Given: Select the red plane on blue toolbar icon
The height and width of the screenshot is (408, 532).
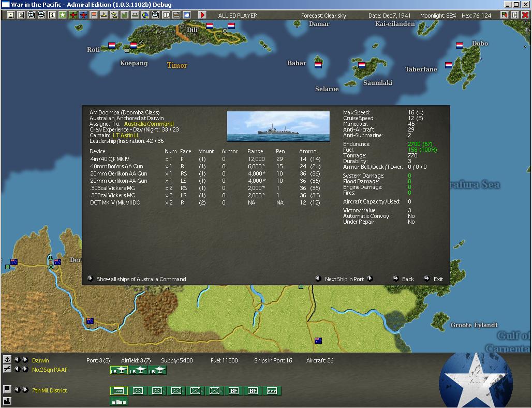Looking at the screenshot, I should click(x=83, y=15).
